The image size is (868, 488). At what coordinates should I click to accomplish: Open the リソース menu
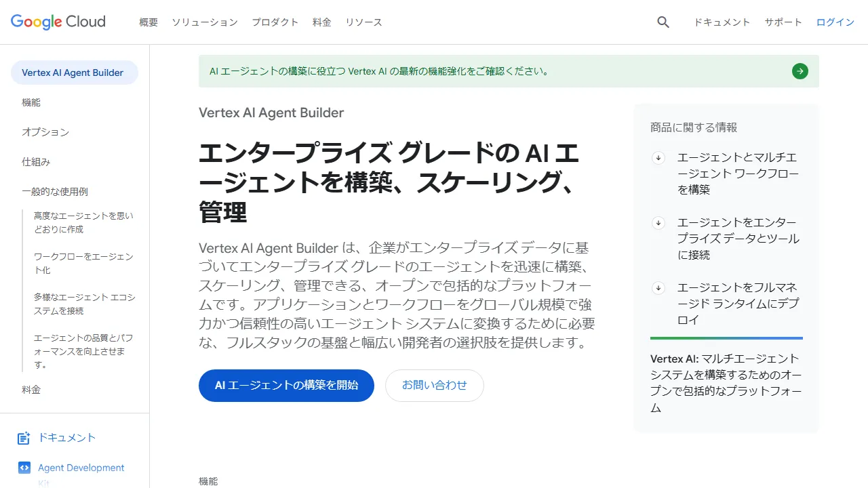point(363,22)
